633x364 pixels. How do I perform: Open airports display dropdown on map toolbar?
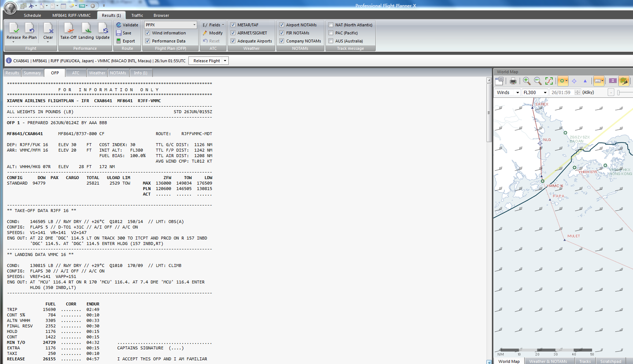coord(563,81)
